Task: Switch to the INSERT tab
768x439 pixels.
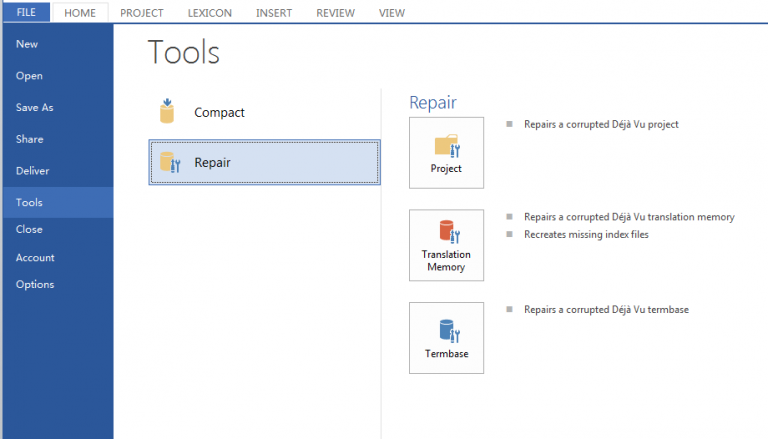Action: click(273, 13)
